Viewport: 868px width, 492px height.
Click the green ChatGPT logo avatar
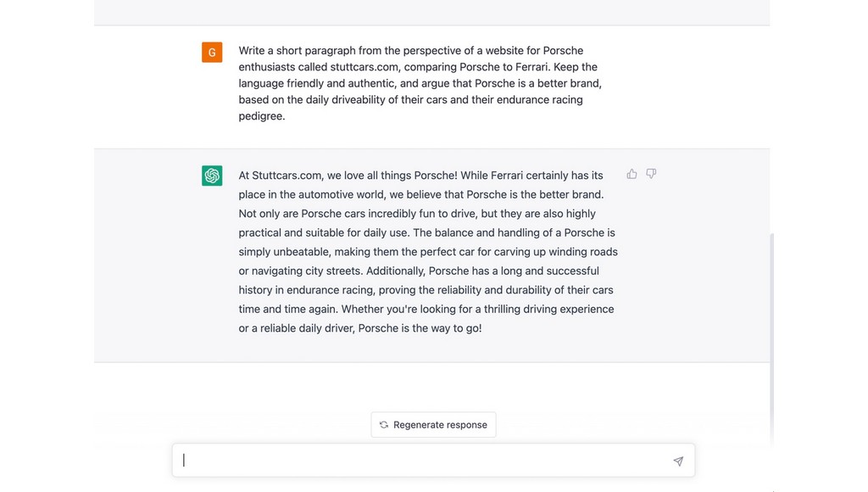[212, 176]
